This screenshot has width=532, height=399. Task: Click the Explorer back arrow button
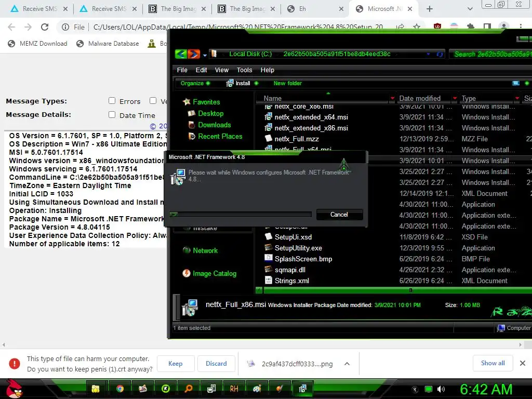click(181, 54)
